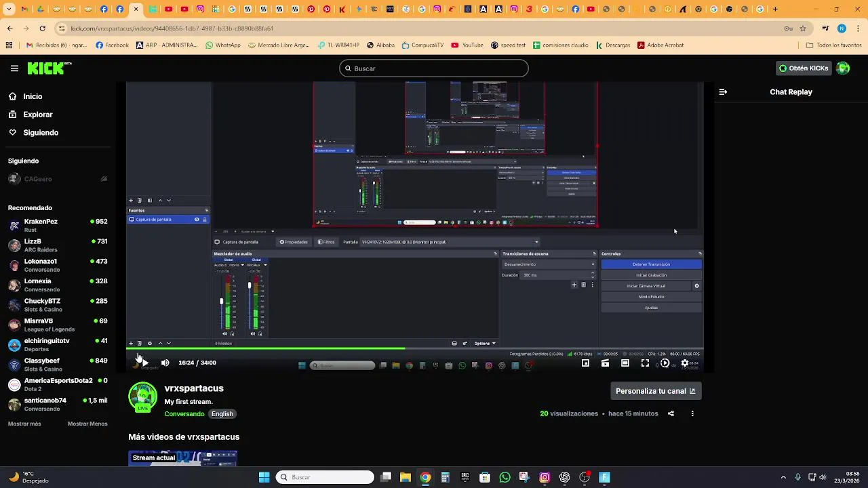Open the YouTube bookmark
The image size is (868, 488).
(467, 45)
